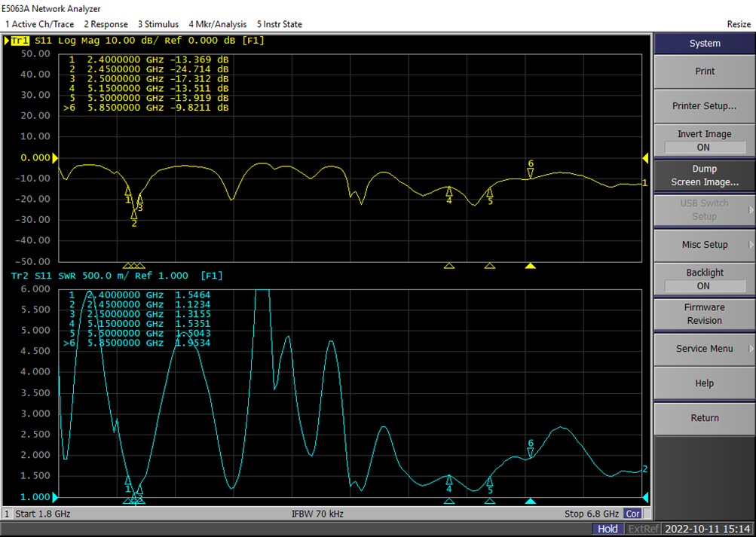The image size is (756, 537).
Task: Open the Mkr/Analysis menu
Action: 217,24
